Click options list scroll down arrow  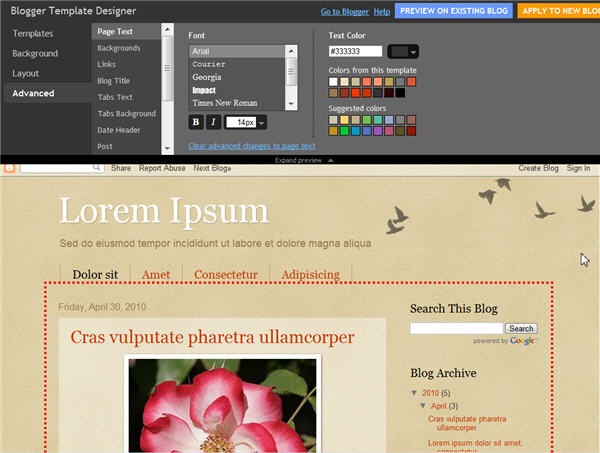(x=167, y=148)
